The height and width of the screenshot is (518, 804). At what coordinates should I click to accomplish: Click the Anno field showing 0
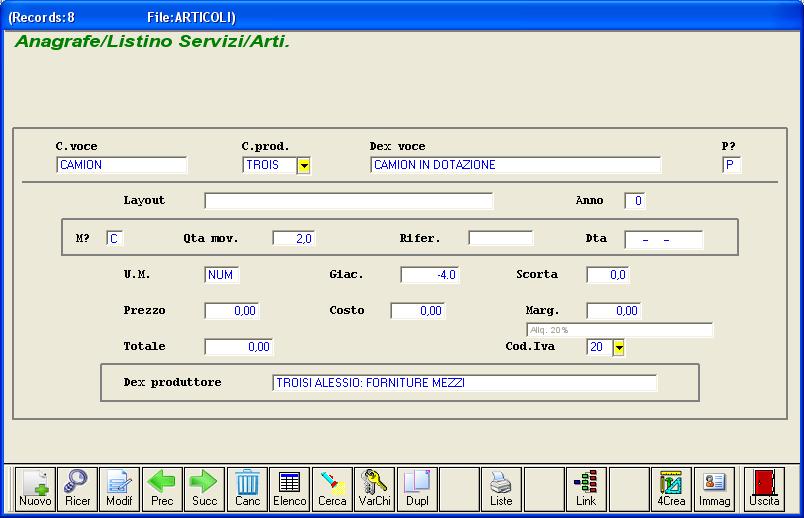click(635, 201)
